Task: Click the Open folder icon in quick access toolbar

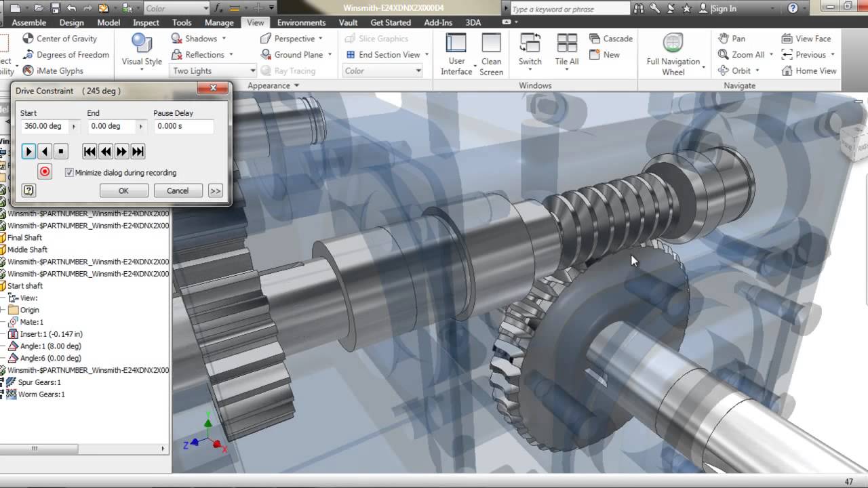Action: [x=39, y=8]
